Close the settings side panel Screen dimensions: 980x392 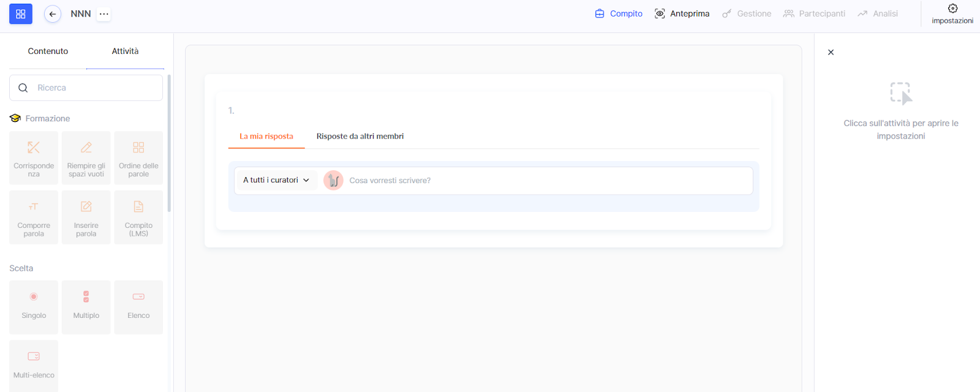pos(831,53)
